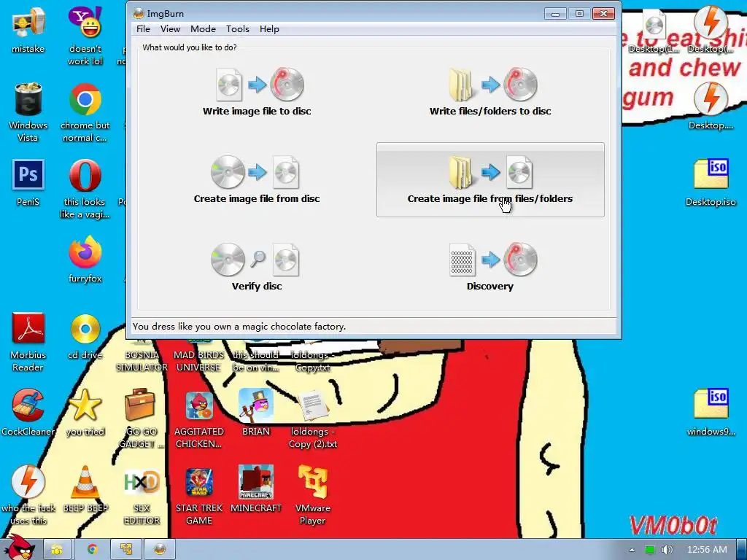Image resolution: width=747 pixels, height=560 pixels.
Task: Select the 'CockCleaner' CCleaner icon
Action: (28, 413)
